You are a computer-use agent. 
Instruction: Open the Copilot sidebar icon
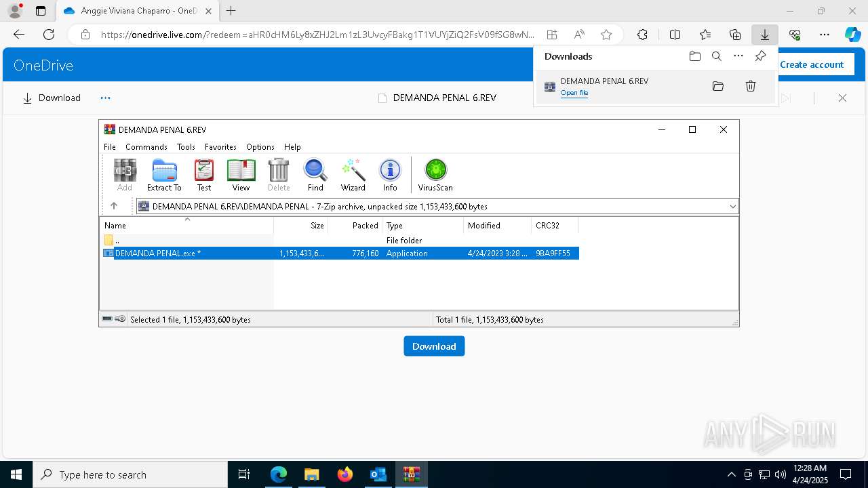pos(852,35)
